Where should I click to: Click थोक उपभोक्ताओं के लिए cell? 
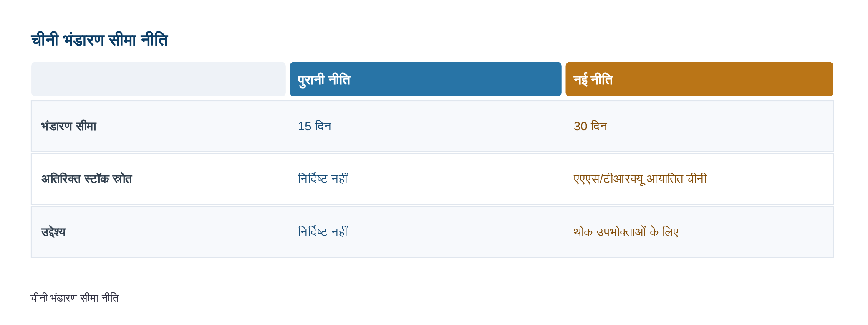(x=626, y=232)
